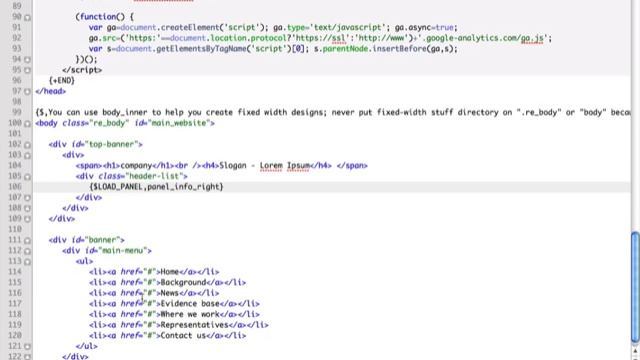Click line number 120 in the gutter
The width and height of the screenshot is (640, 360).
tap(15, 335)
